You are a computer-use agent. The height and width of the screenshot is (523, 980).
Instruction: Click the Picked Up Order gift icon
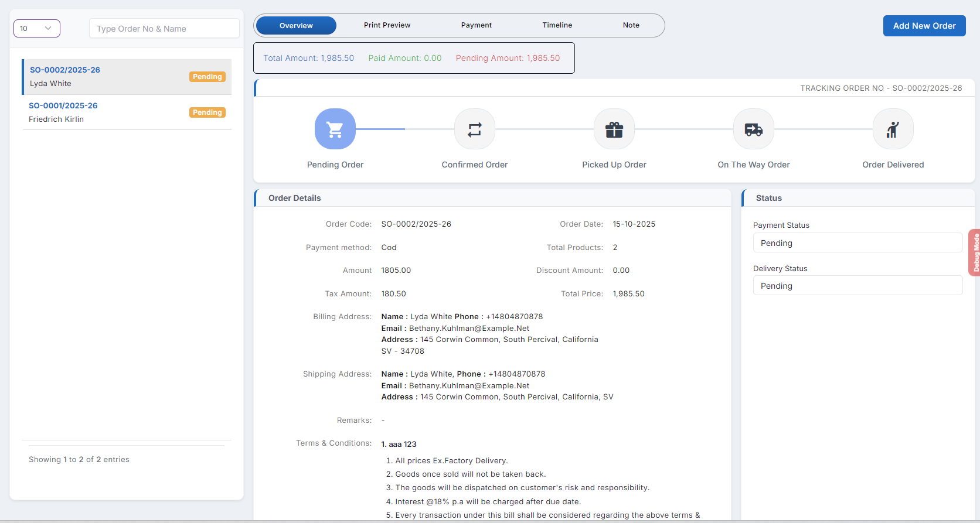coord(614,129)
